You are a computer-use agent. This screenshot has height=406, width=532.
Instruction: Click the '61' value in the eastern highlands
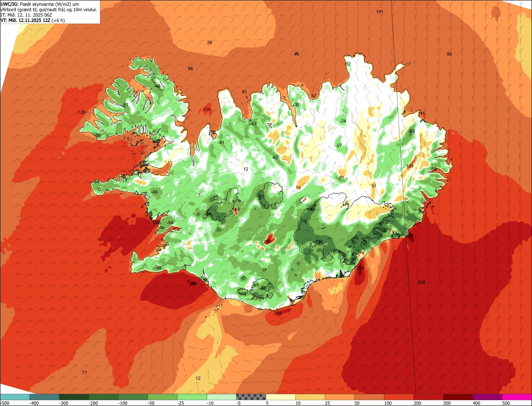pos(342,178)
